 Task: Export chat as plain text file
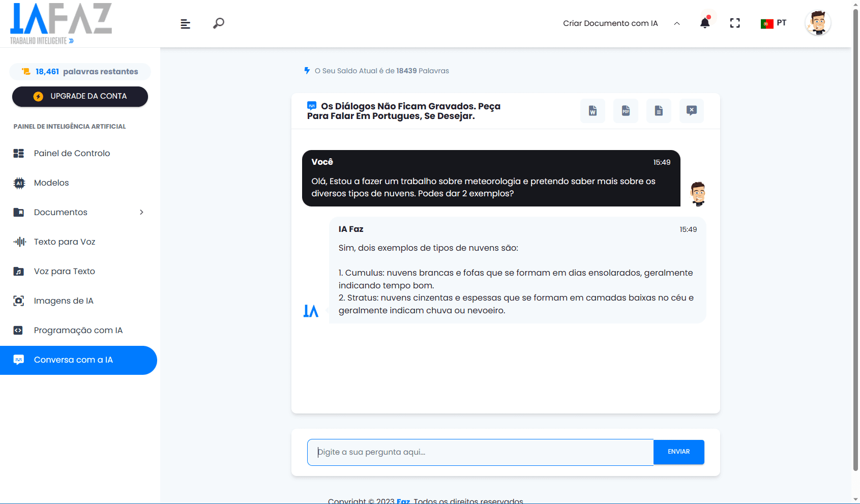coord(659,111)
